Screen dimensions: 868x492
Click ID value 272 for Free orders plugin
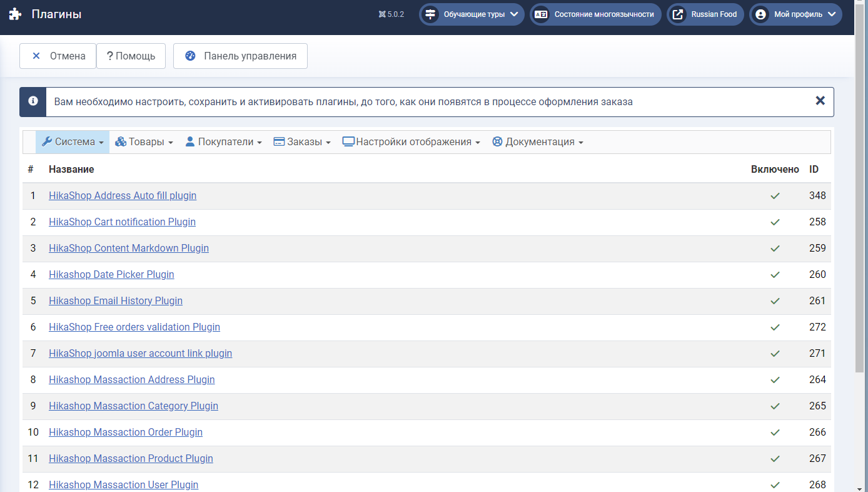pos(817,327)
